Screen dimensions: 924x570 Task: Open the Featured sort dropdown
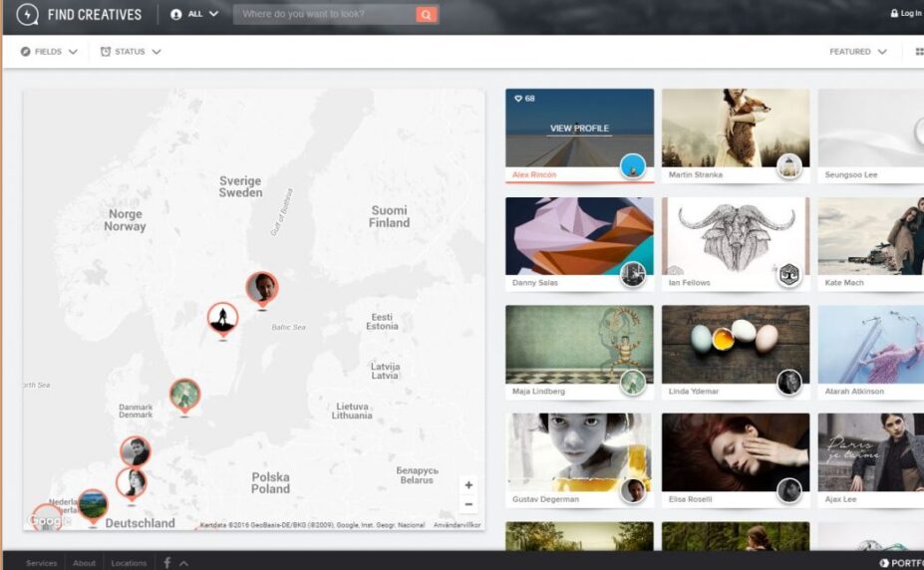857,52
